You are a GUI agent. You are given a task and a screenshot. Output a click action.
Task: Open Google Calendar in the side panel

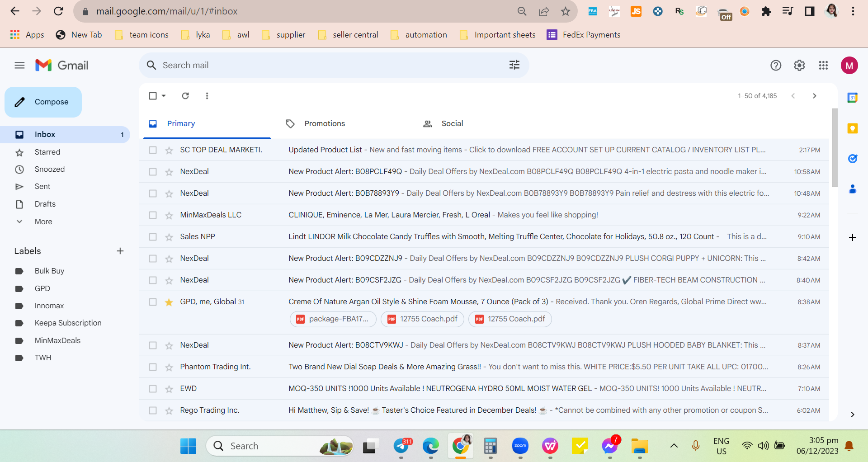(x=853, y=98)
